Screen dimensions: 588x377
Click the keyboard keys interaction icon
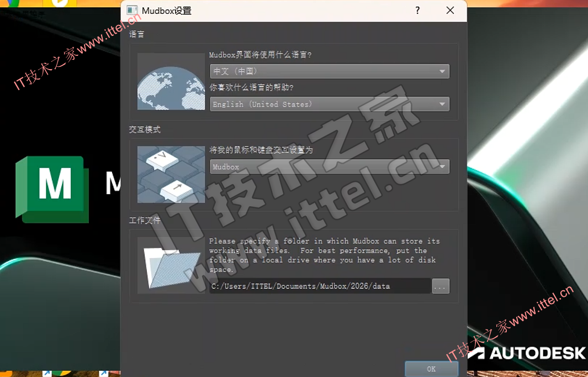coord(171,175)
